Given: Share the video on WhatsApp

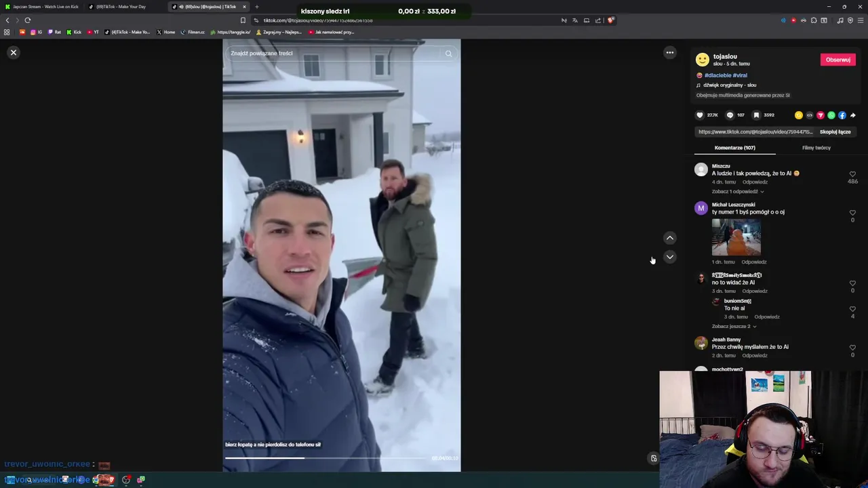Looking at the screenshot, I should coord(831,115).
